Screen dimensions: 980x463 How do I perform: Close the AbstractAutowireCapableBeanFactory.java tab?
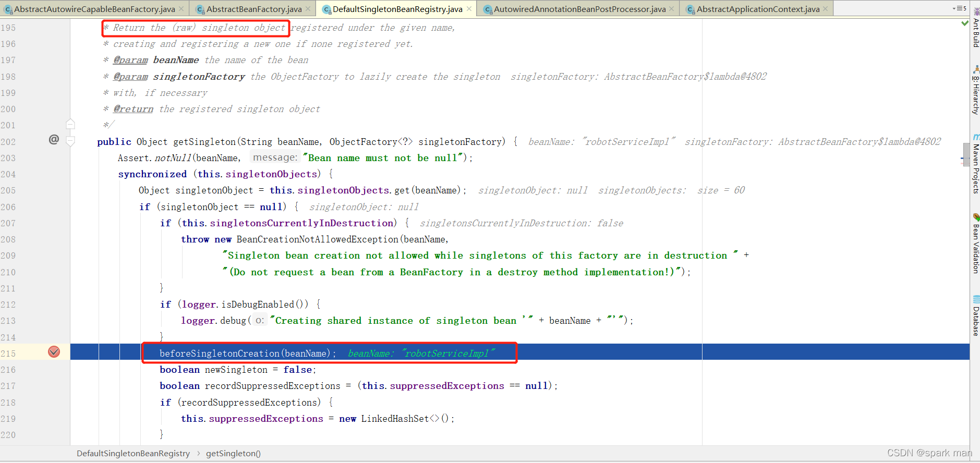pos(181,9)
